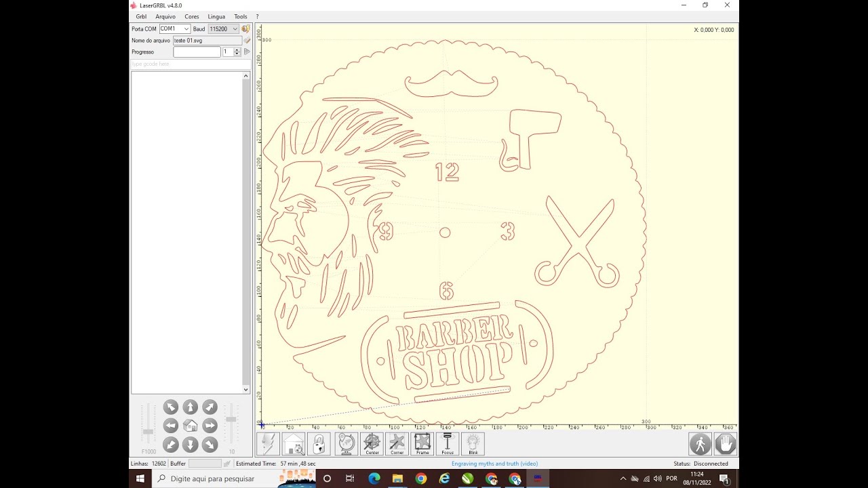
Task: Jog diagonally up-right arrow button
Action: point(210,407)
